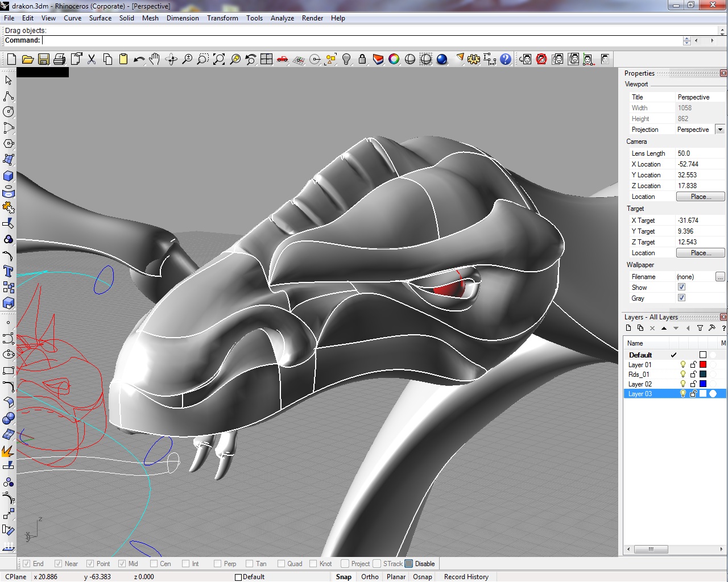Click the Undo arrow icon

coord(139,59)
